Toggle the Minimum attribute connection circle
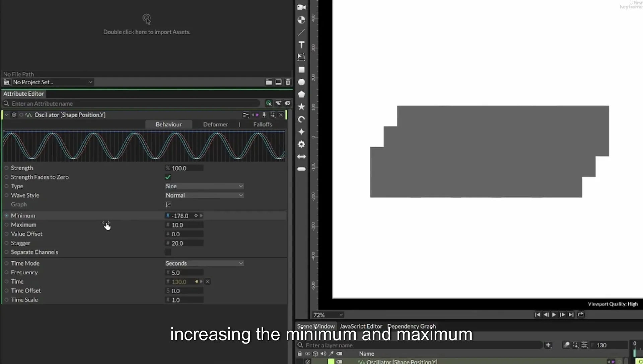The height and width of the screenshot is (364, 643). pyautogui.click(x=6, y=215)
